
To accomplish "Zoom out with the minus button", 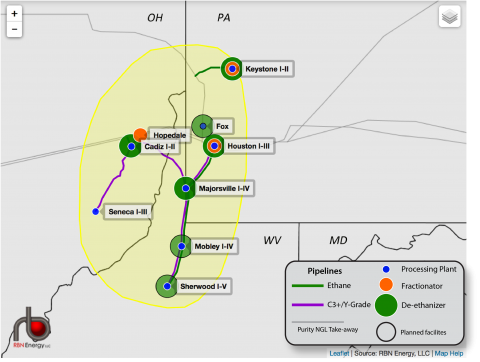I will pos(14,29).
